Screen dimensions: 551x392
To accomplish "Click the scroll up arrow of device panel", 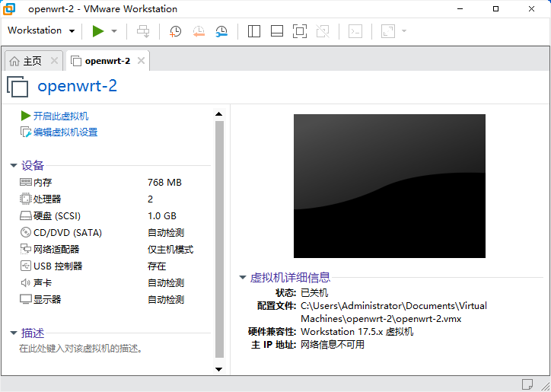I will (x=219, y=114).
